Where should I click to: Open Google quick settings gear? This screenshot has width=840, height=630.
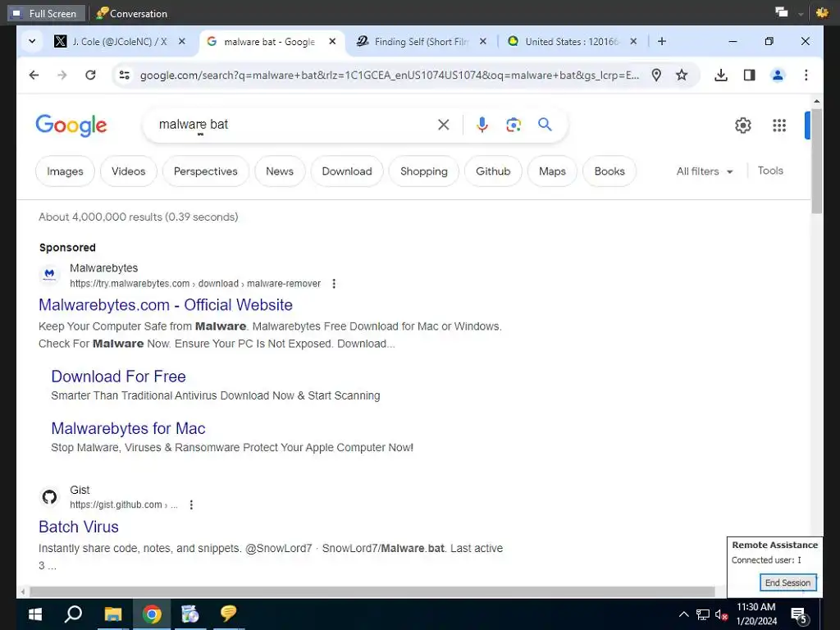click(743, 126)
